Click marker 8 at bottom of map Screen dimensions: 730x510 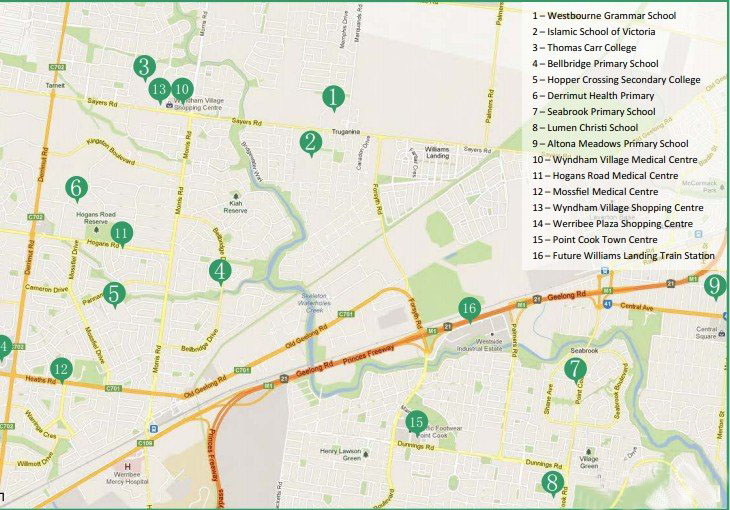551,484
